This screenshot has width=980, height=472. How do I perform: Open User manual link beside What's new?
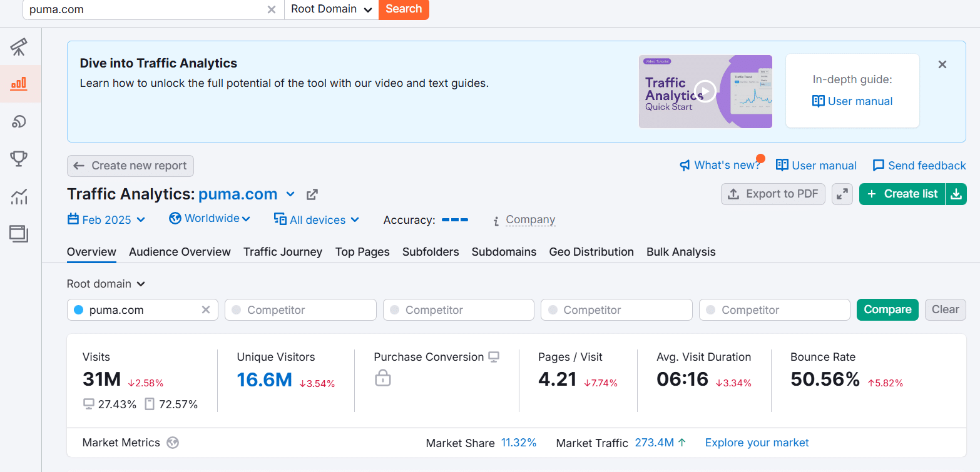(816, 166)
